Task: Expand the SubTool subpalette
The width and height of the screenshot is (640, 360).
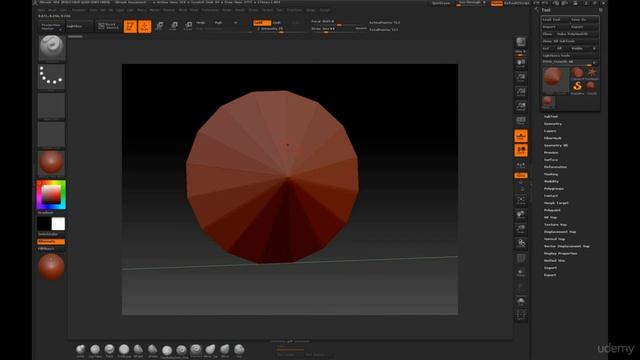Action: click(x=551, y=117)
